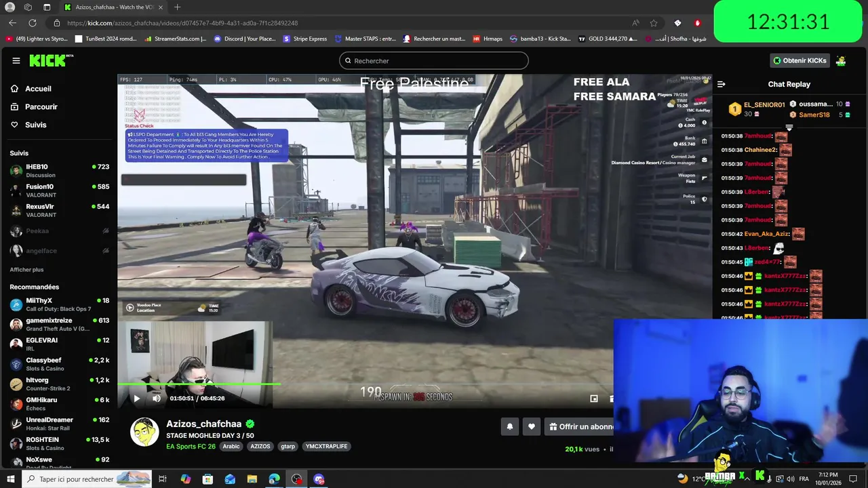This screenshot has height=488, width=868.
Task: Open recommended channel GMHikaru
Action: pyautogui.click(x=59, y=404)
